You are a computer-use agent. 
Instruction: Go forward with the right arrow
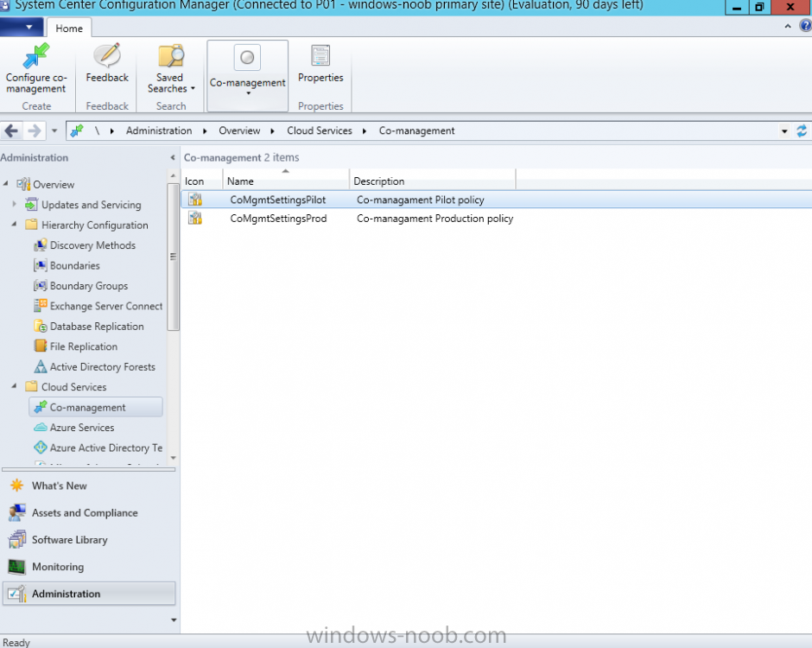point(35,130)
